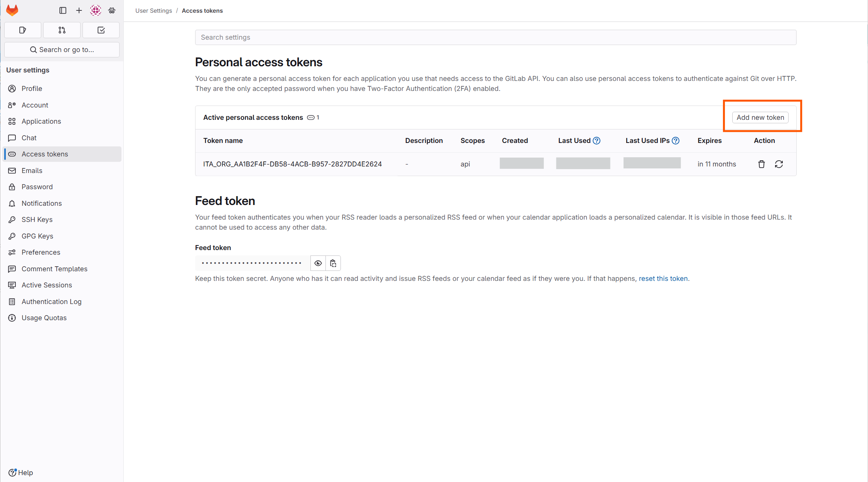868x482 pixels.
Task: Click the Last Used IPs help icon
Action: tap(676, 141)
